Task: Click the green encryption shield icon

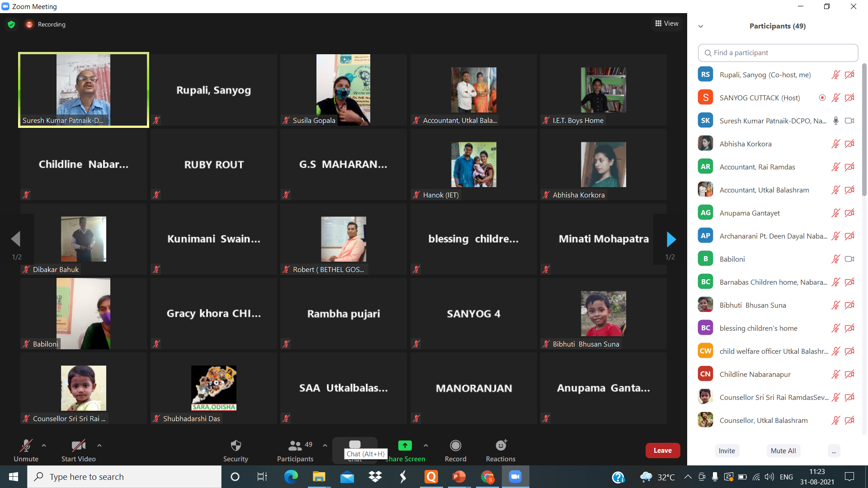Action: [11, 24]
